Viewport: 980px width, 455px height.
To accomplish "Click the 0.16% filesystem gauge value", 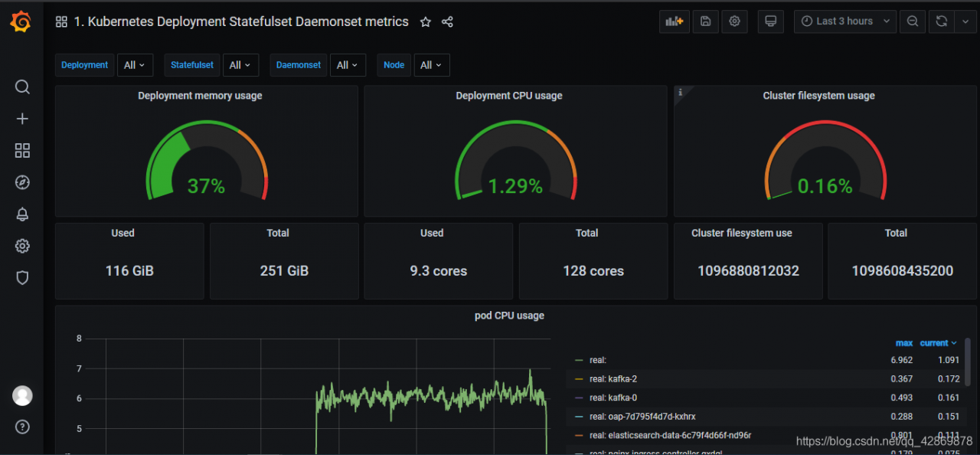I will click(825, 186).
